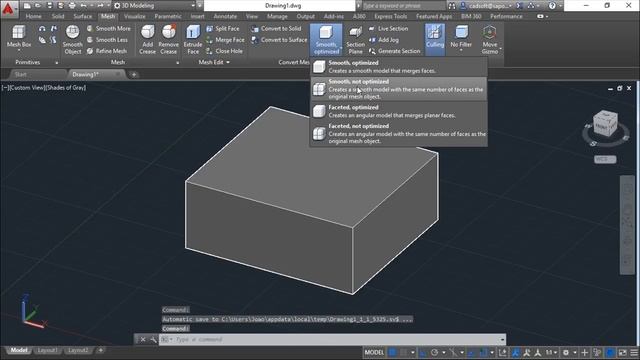Apply Smooth More to the mesh
The width and height of the screenshot is (640, 360).
tap(109, 29)
